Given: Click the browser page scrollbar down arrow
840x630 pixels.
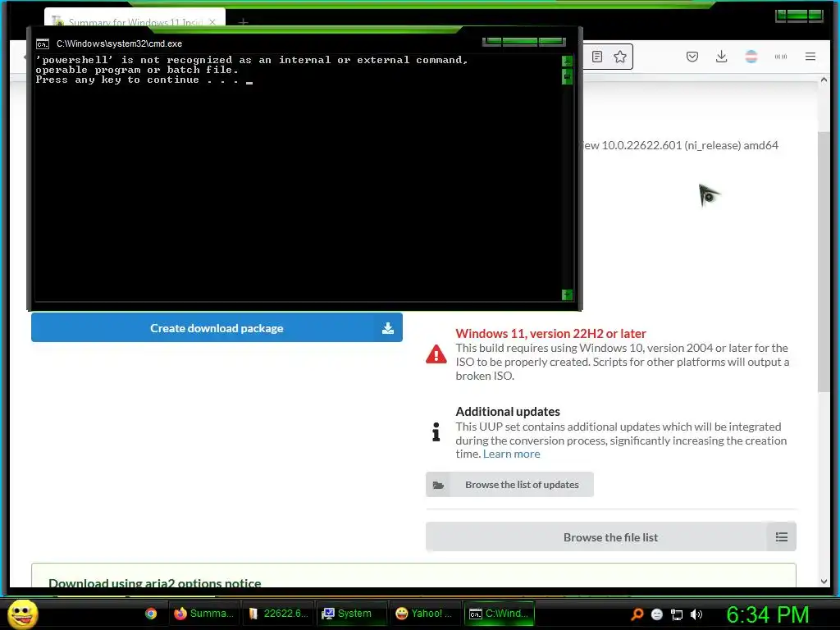Looking at the screenshot, I should [824, 582].
